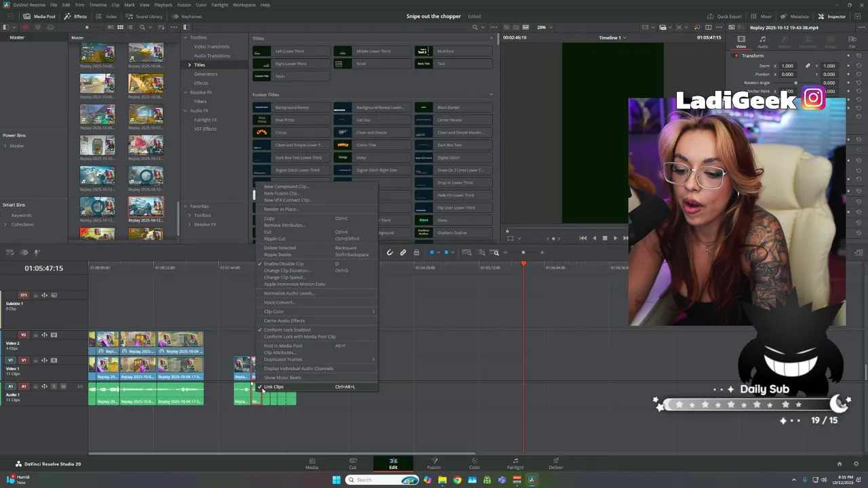Open the Sound Library panel
The image size is (868, 488).
(x=144, y=16)
